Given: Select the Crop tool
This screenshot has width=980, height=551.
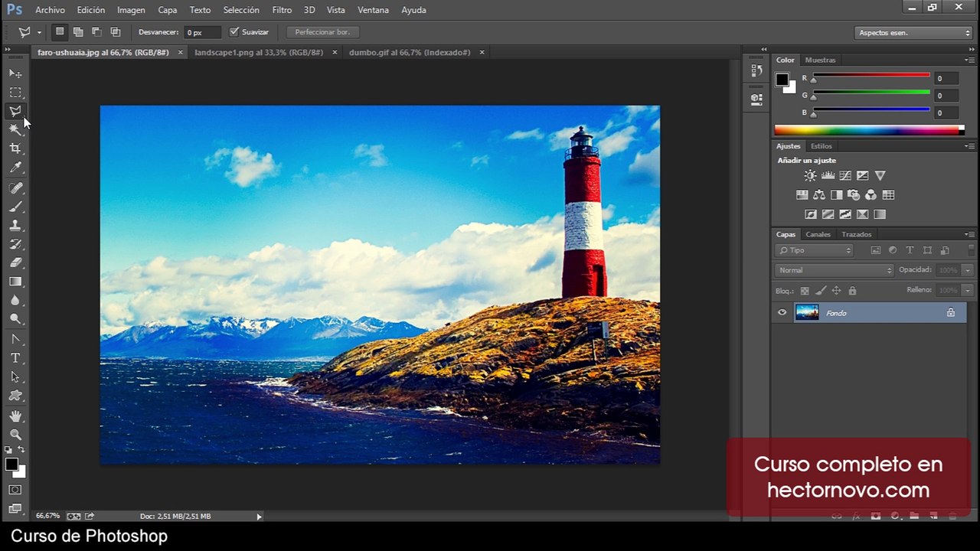Looking at the screenshot, I should pyautogui.click(x=15, y=148).
